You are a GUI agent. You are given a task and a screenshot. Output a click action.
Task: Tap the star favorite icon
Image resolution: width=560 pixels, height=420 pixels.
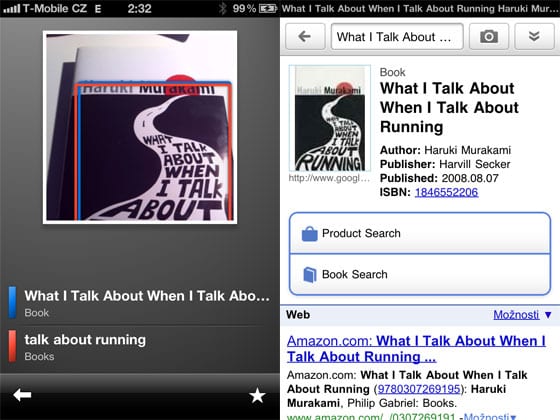[x=257, y=396]
